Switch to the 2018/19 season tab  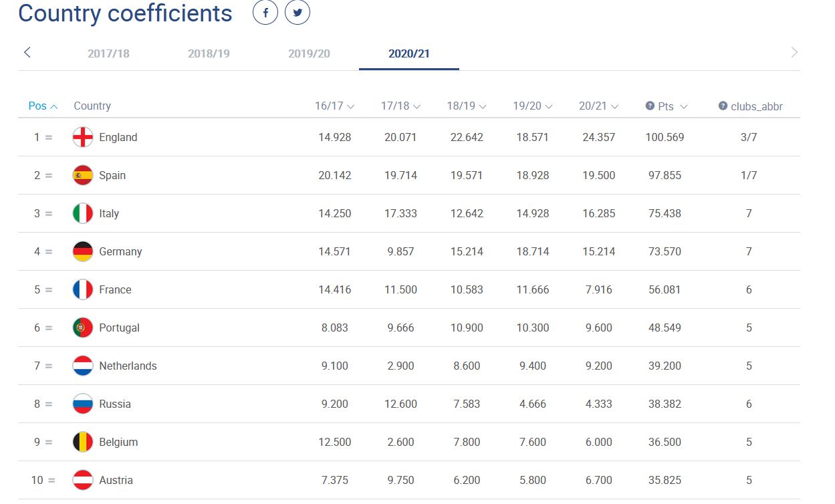click(209, 53)
